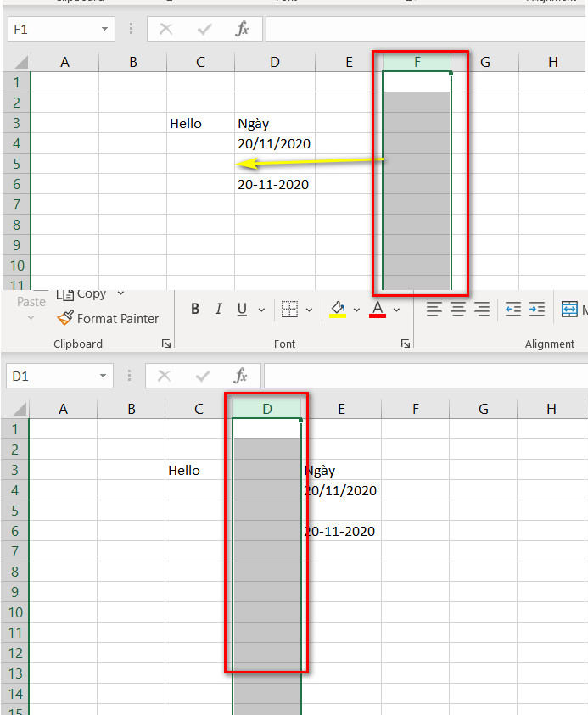Screen dimensions: 588x715
Task: Toggle Italic formatting
Action: click(x=219, y=310)
